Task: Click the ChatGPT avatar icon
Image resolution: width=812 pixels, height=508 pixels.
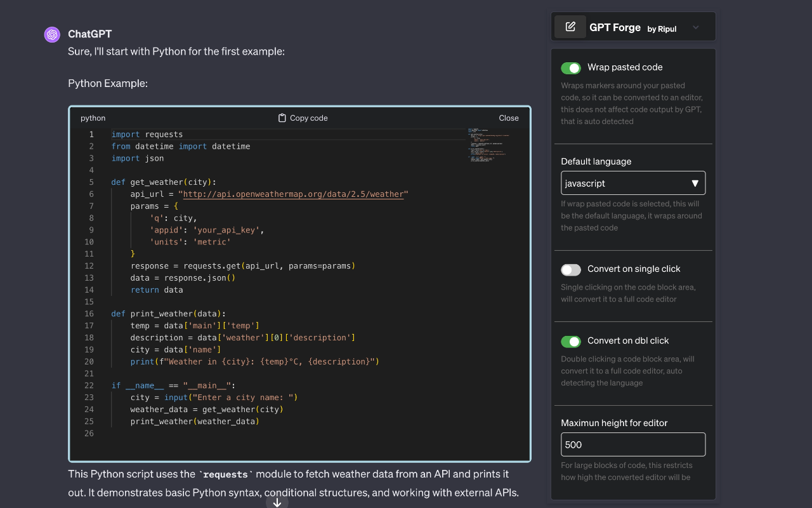Action: [x=51, y=34]
